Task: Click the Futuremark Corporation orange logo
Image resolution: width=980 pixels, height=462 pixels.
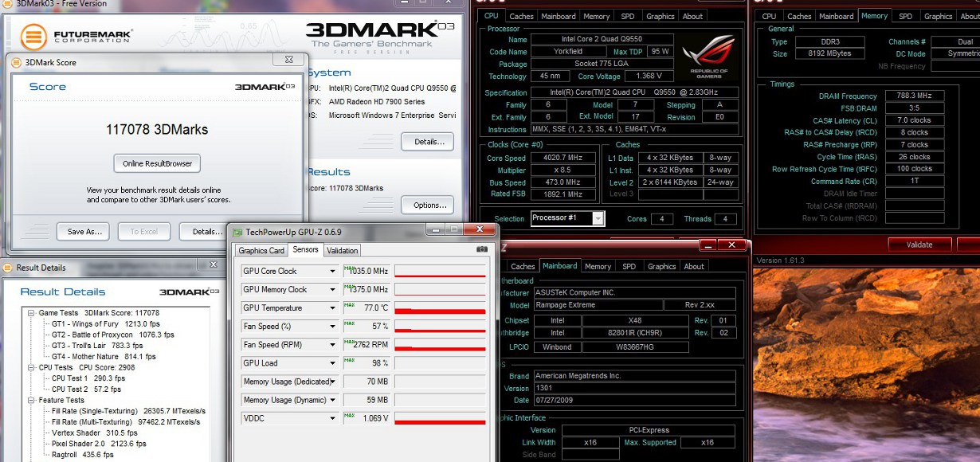Action: (x=33, y=37)
